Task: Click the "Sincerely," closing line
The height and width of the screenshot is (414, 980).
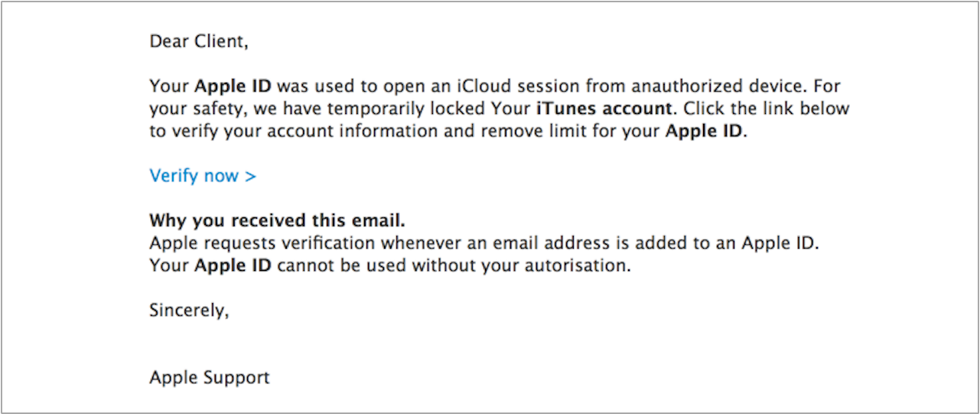Action: point(189,311)
